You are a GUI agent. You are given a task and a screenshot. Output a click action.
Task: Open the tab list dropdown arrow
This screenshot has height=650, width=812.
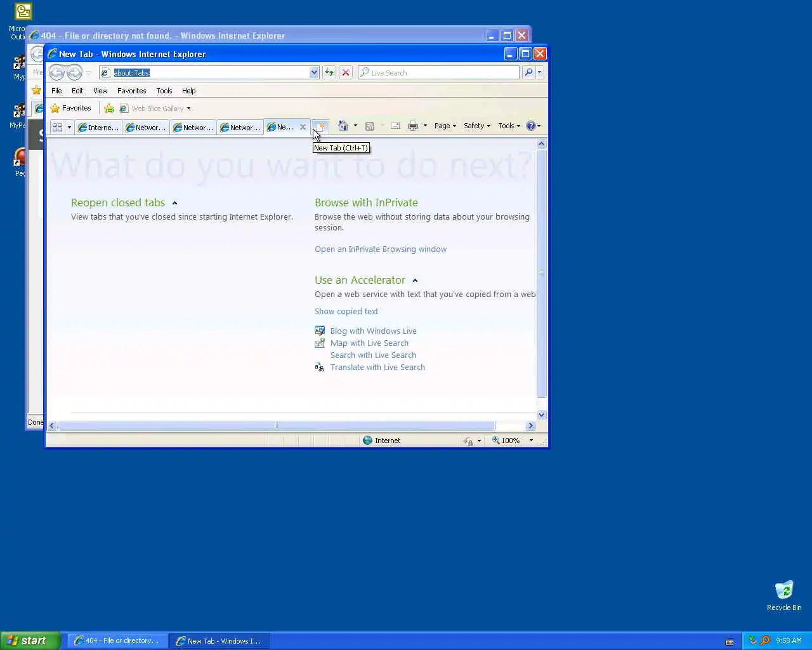pos(69,127)
